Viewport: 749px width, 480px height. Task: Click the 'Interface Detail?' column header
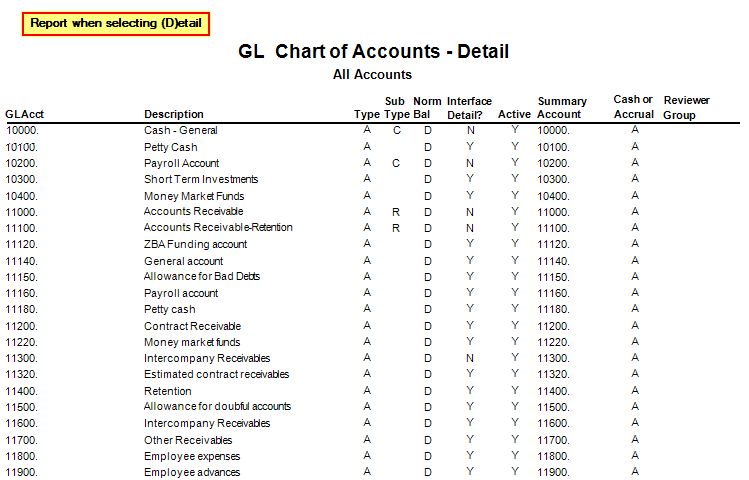pyautogui.click(x=469, y=108)
